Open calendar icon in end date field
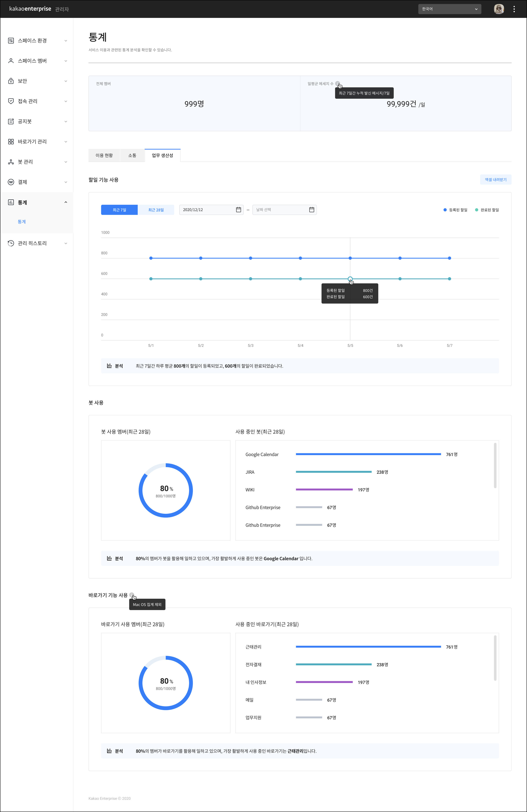 312,209
